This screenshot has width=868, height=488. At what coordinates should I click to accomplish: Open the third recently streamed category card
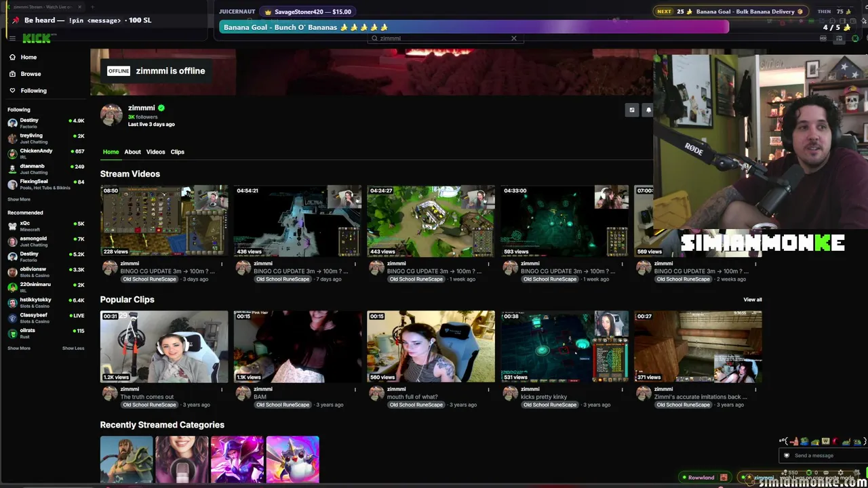click(x=237, y=460)
